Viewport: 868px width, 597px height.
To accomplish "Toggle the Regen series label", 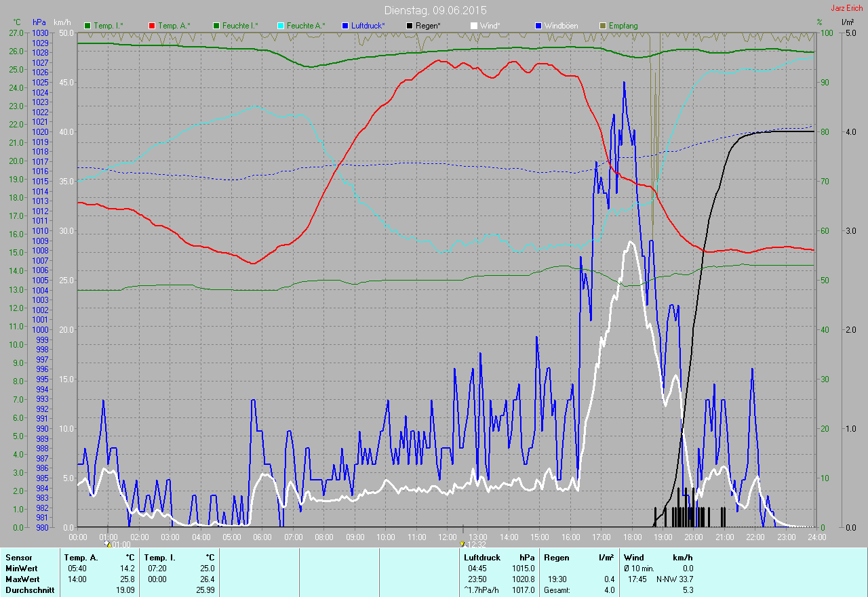I will click(428, 26).
